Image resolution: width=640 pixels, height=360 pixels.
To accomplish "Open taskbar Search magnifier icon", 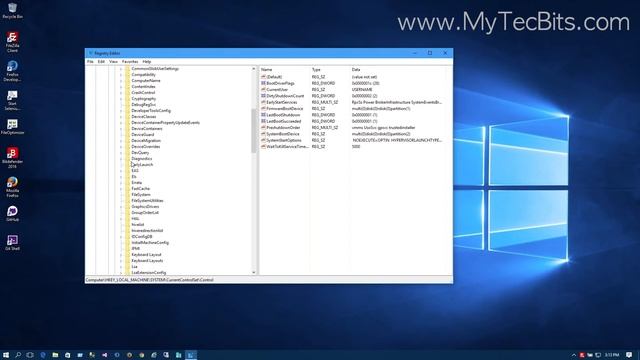I will pos(18,355).
